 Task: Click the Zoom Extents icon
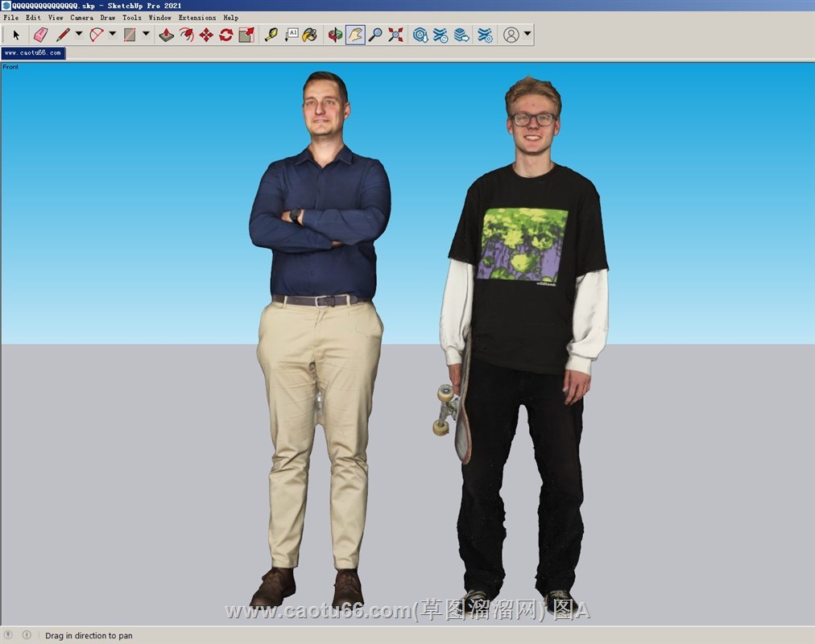click(x=395, y=35)
